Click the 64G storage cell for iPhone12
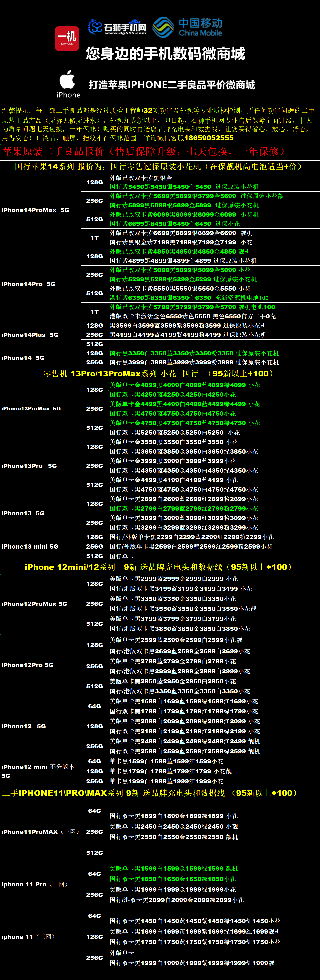Screen dimensions: 320x980 (94, 706)
